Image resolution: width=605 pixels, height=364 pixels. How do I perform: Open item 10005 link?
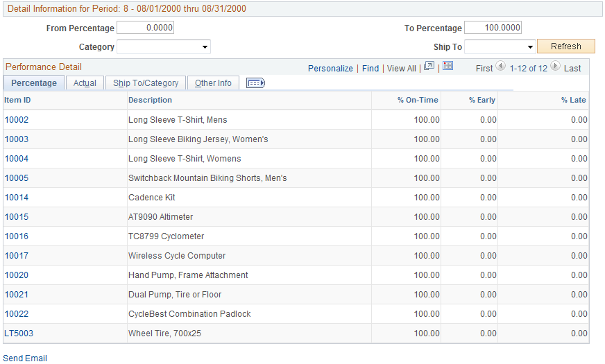click(x=17, y=178)
